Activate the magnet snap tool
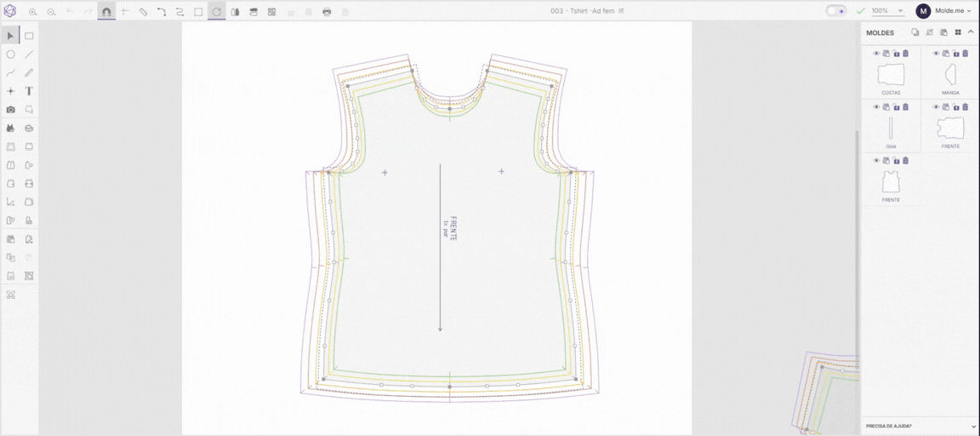This screenshot has width=980, height=436. 106,11
